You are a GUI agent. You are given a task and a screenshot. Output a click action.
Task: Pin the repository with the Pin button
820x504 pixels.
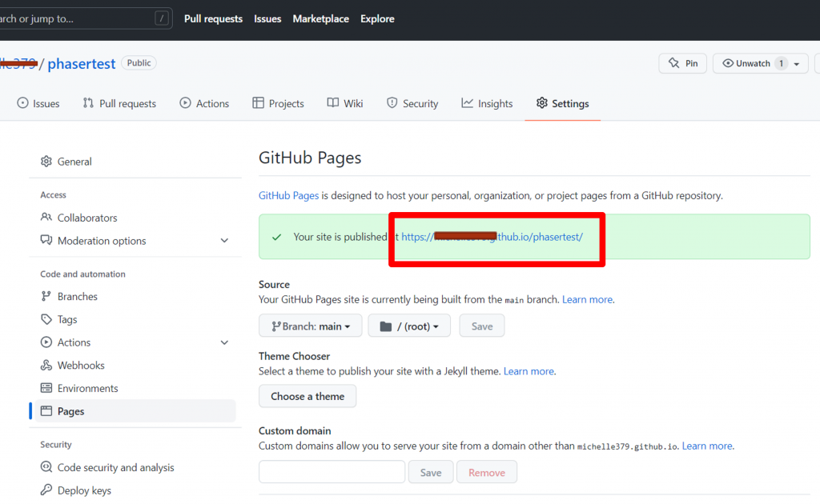682,63
